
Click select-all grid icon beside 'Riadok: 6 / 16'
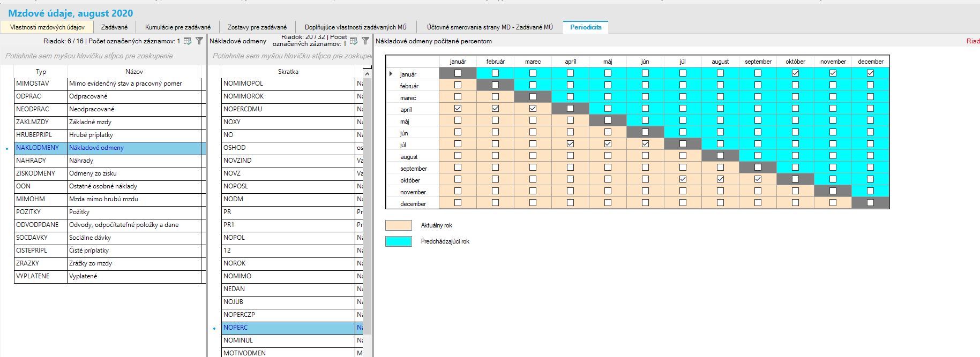tap(188, 41)
